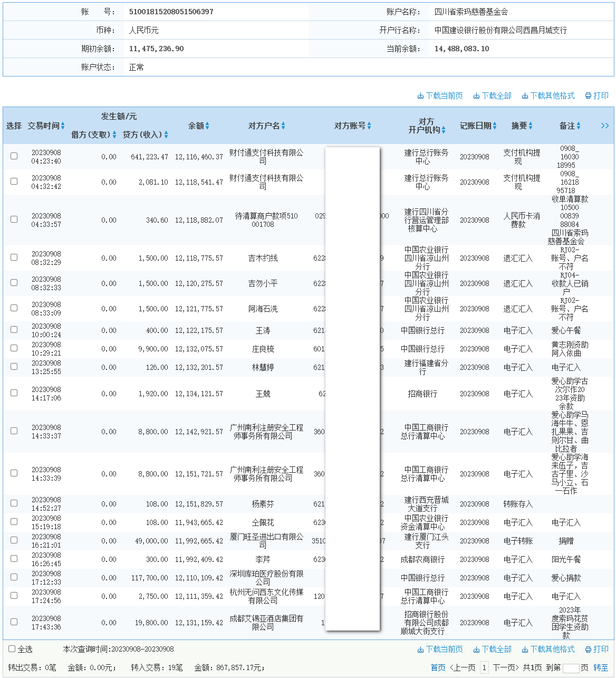
Task: Click bottom 下载当前页 download link
Action: click(440, 649)
